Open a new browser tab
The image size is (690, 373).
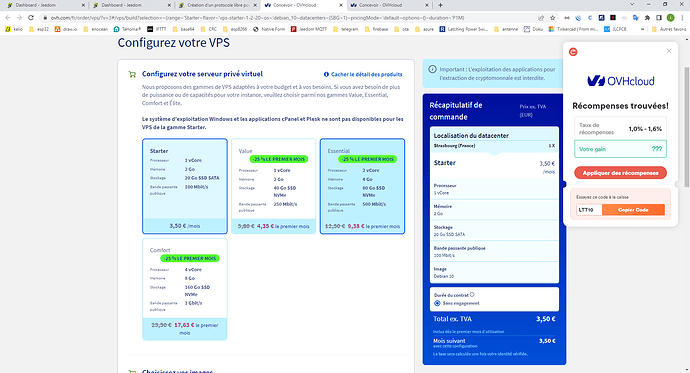[x=440, y=5]
